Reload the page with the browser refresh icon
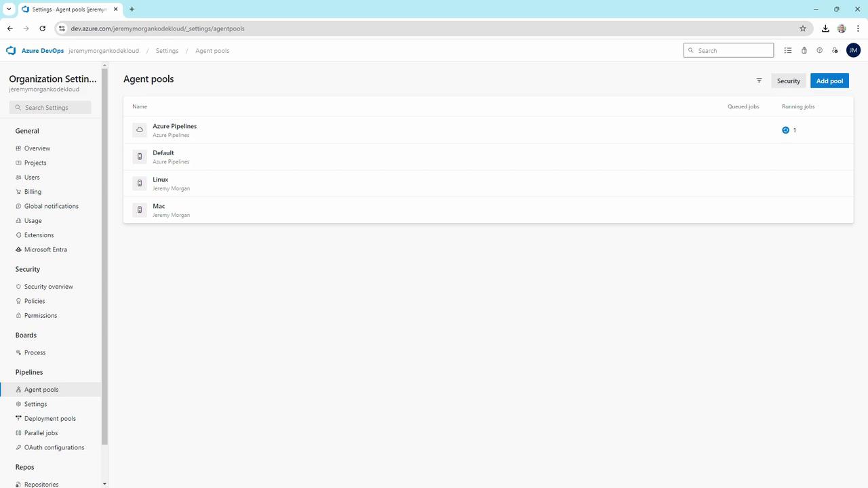 point(42,28)
